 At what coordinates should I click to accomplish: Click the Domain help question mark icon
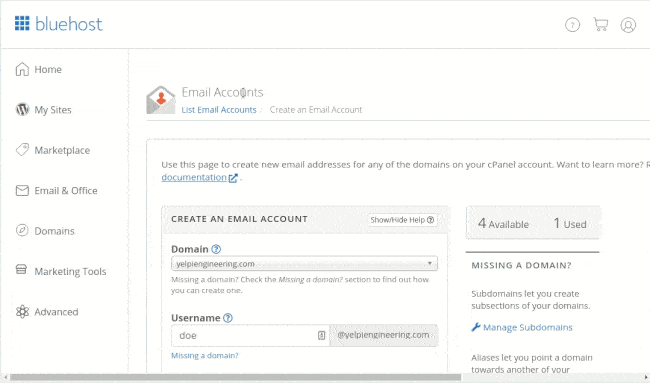coord(216,249)
